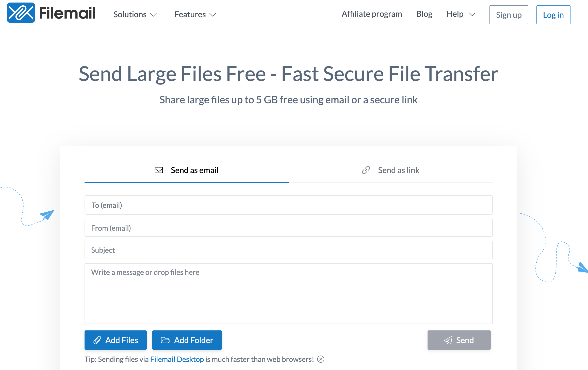588x370 pixels.
Task: Open the Blog page
Action: [x=424, y=14]
